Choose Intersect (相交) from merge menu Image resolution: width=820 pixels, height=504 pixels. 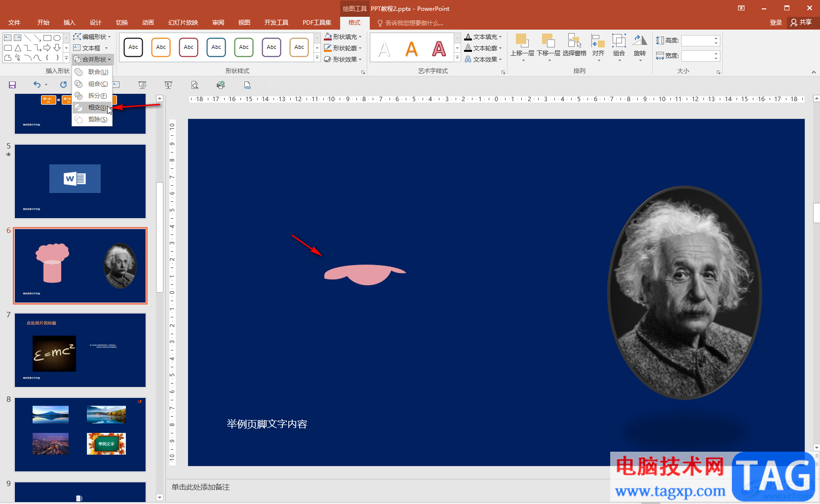click(93, 108)
